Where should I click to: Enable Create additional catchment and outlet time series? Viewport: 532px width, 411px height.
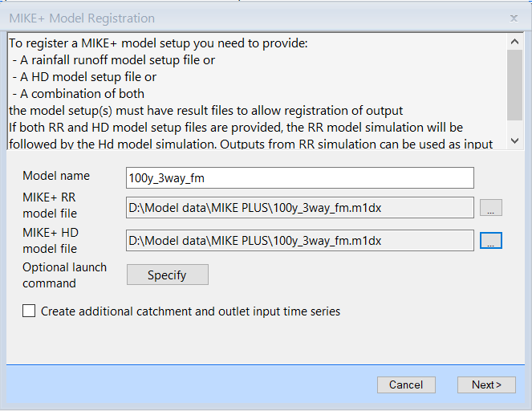click(x=29, y=311)
